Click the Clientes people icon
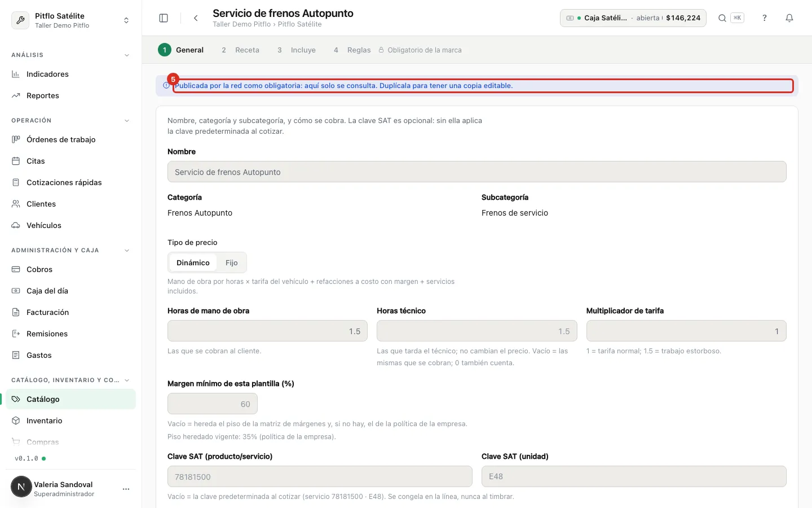The width and height of the screenshot is (812, 508). pos(16,204)
